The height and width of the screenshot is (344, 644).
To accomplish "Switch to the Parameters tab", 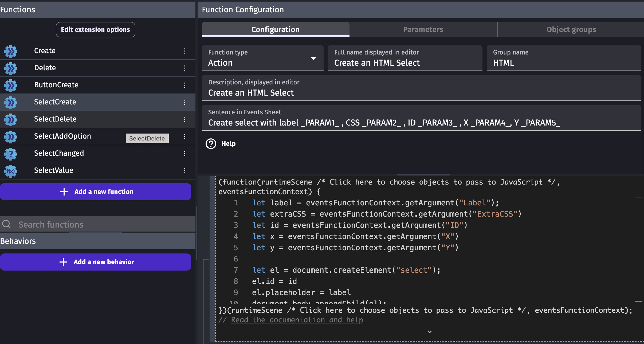I will pyautogui.click(x=423, y=29).
